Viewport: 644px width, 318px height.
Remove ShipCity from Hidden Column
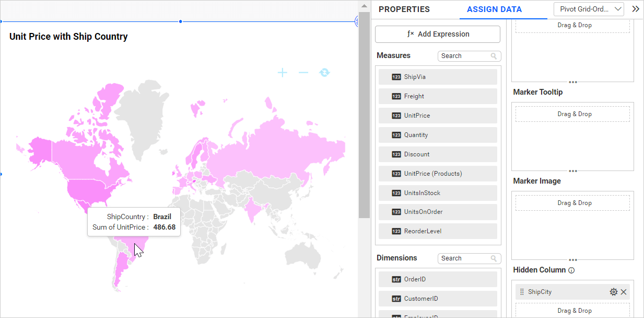click(624, 292)
